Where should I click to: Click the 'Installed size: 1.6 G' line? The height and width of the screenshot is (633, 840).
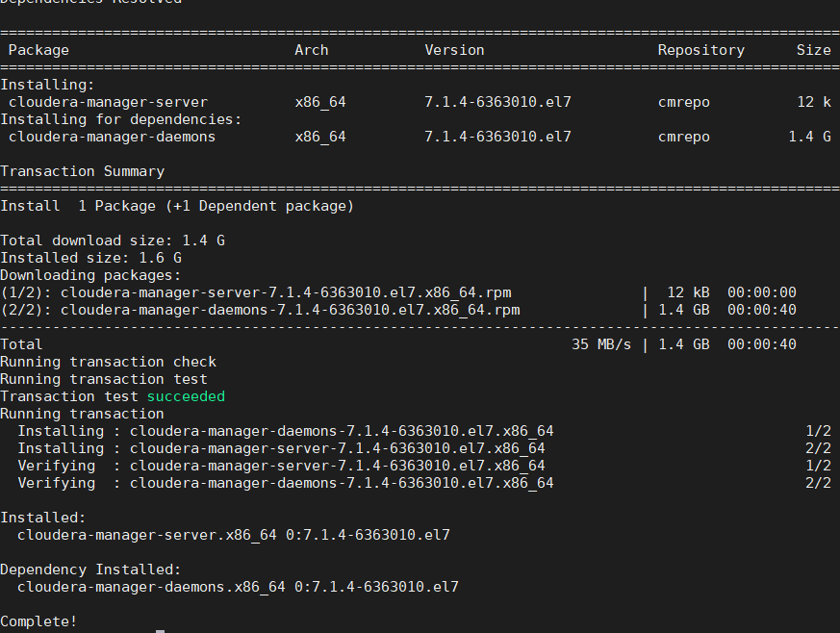(91, 258)
